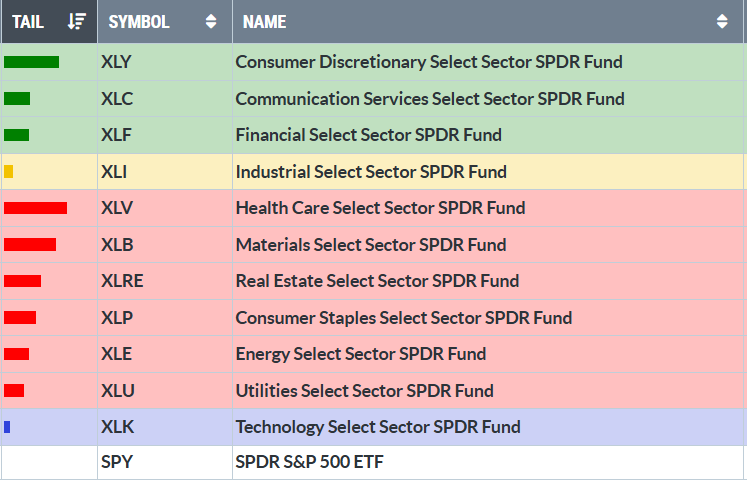This screenshot has height=485, width=747.
Task: Select the XLF symbol cell
Action: pos(116,135)
